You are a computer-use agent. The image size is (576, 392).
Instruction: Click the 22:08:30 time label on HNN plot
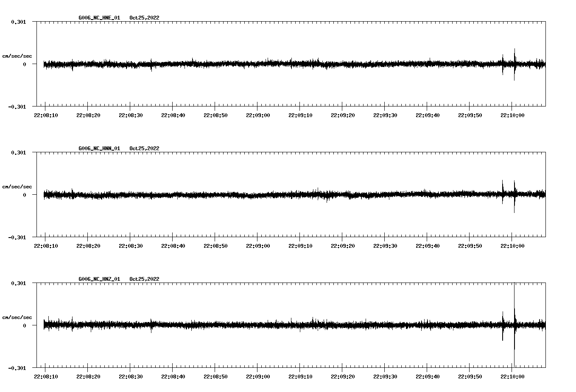(x=131, y=246)
